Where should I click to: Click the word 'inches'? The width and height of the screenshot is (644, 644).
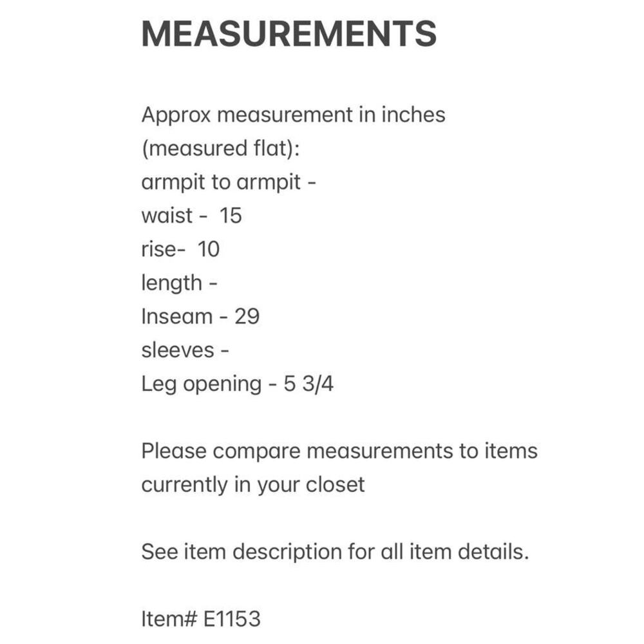pos(413,115)
